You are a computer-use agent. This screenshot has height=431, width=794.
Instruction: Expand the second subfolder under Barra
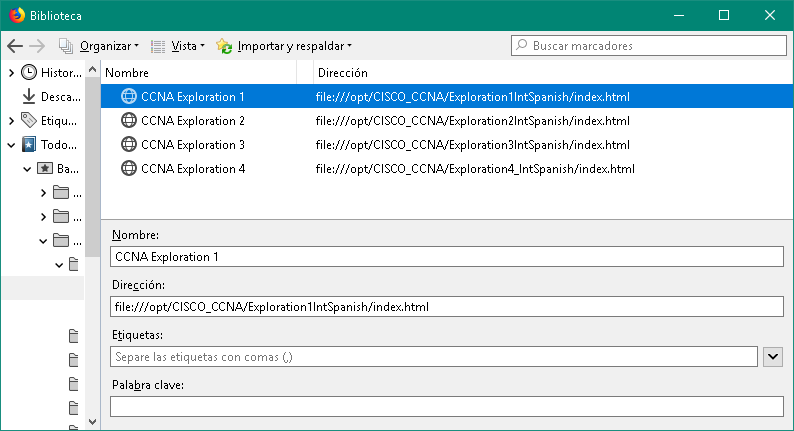44,217
